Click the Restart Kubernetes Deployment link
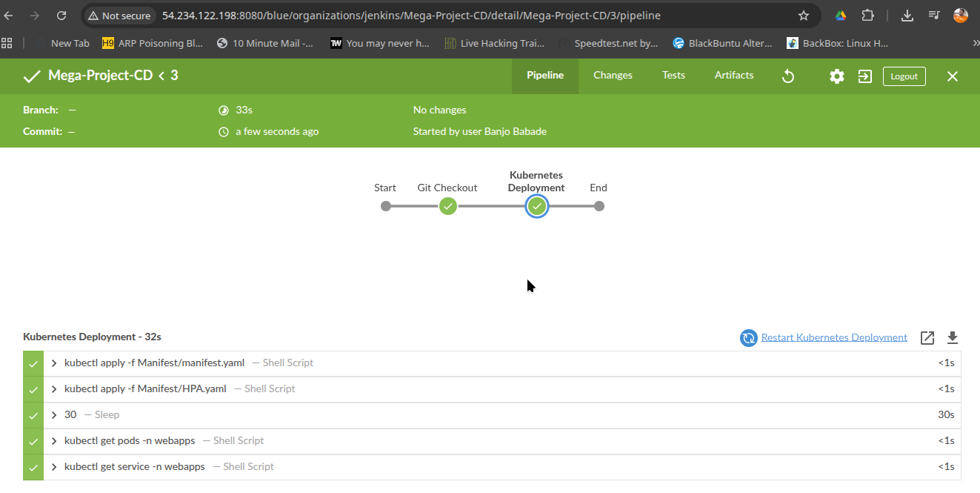This screenshot has width=980, height=493. [834, 337]
